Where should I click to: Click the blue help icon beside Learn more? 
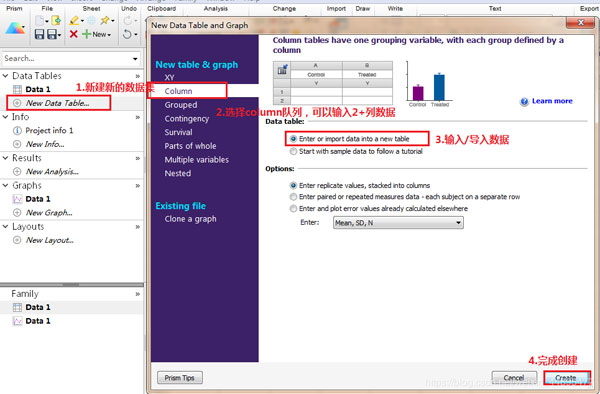pos(524,101)
